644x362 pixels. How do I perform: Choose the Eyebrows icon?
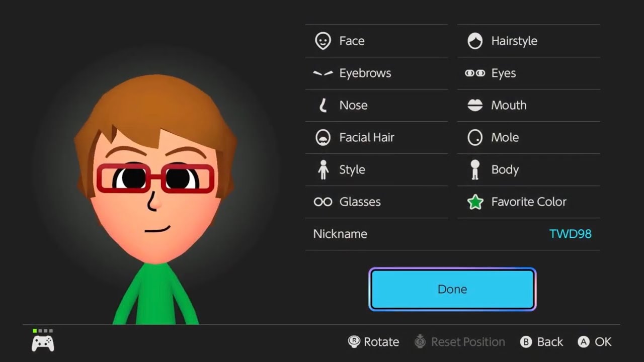coord(323,73)
